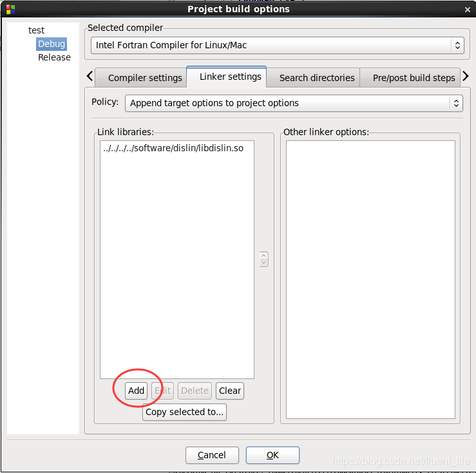Close the Project build options dialog
476x473 pixels.
[x=467, y=10]
